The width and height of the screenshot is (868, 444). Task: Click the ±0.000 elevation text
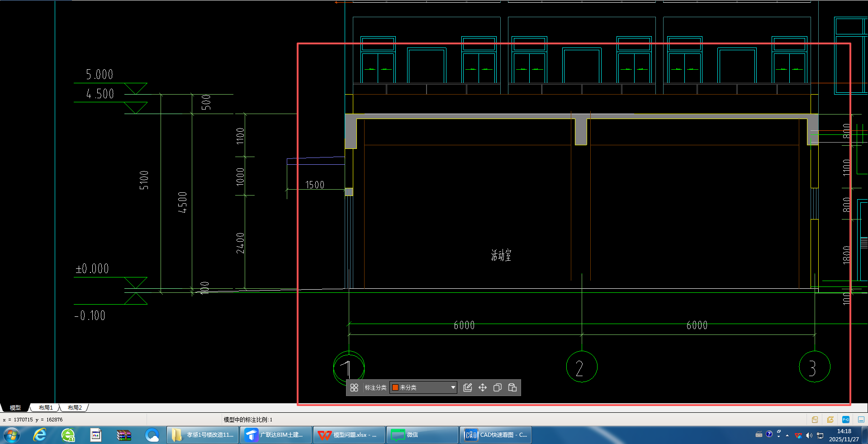tap(92, 269)
